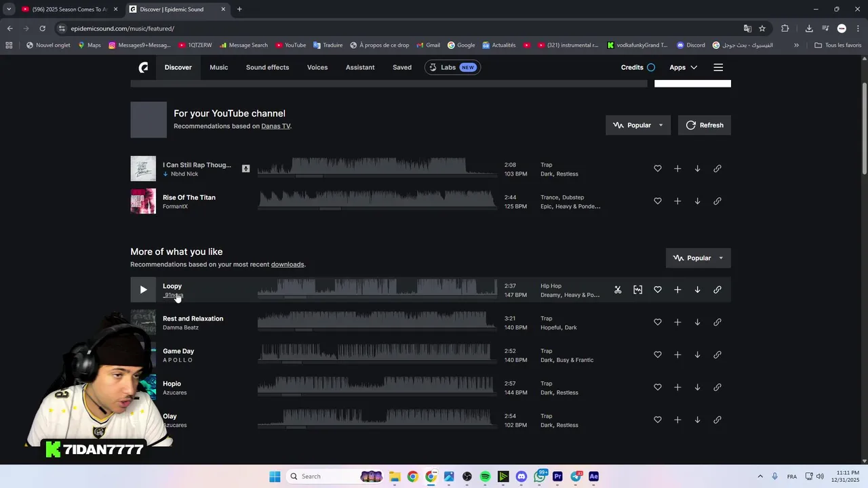Open the Music tab

point(218,67)
